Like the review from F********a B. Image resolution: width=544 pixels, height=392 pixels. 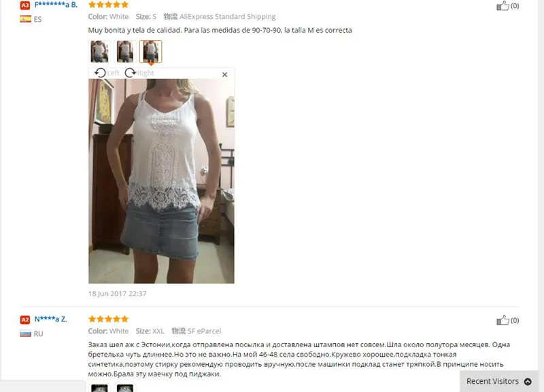[503, 5]
